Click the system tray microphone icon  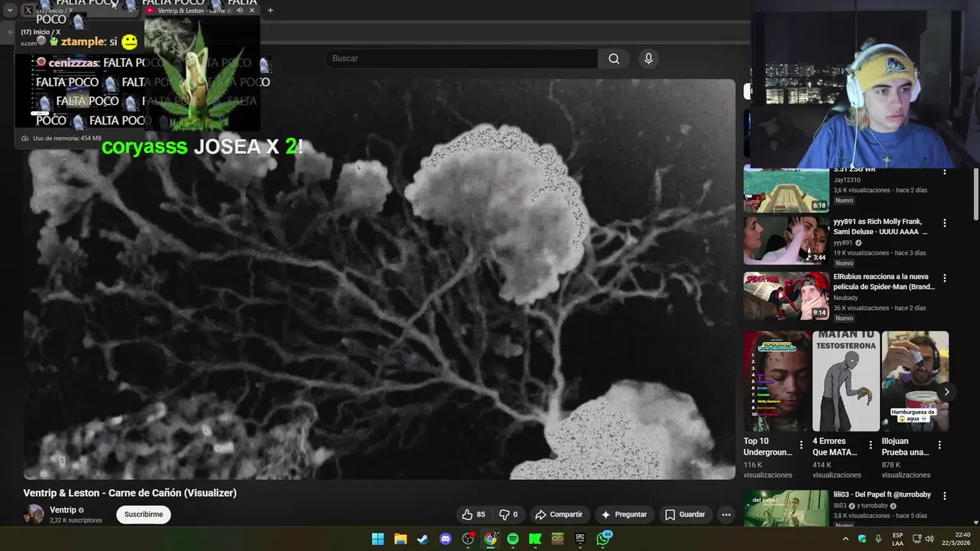878,539
